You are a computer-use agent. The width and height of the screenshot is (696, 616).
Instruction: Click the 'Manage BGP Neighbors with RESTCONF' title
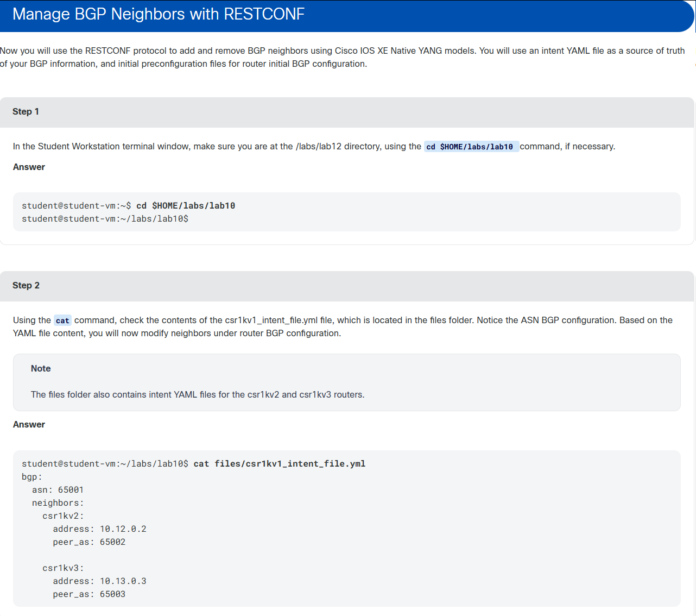[159, 14]
